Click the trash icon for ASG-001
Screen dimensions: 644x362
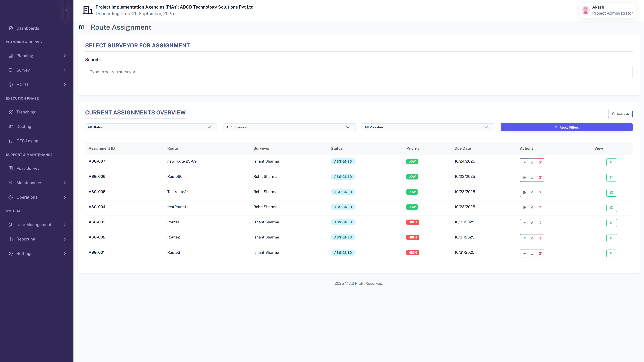coord(540,253)
